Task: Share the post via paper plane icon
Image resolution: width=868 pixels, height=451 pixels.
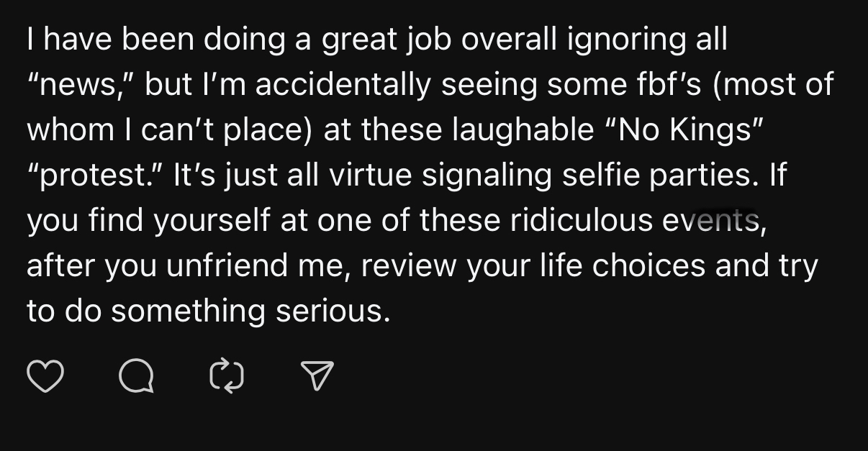Action: (317, 376)
